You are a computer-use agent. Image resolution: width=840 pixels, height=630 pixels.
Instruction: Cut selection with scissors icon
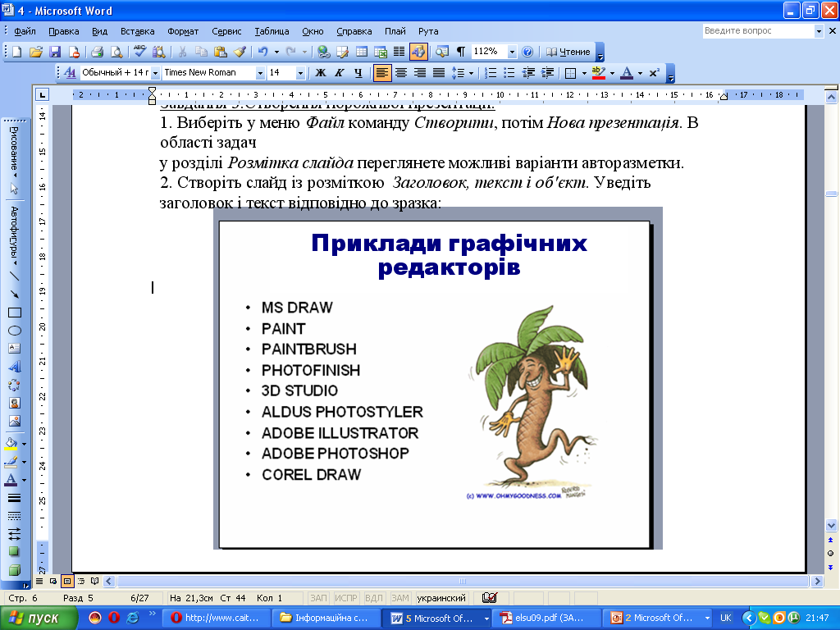pyautogui.click(x=182, y=52)
